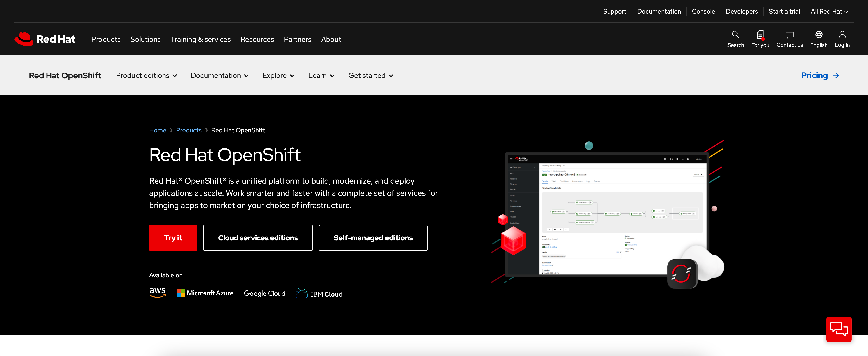Image resolution: width=868 pixels, height=356 pixels.
Task: Click the AWS logo
Action: coord(158,293)
